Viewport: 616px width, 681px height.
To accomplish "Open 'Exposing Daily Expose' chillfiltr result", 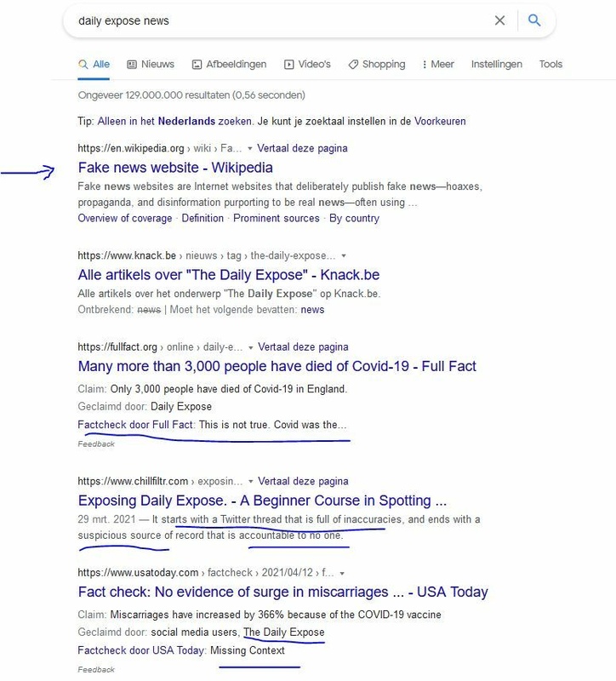I will pos(262,501).
